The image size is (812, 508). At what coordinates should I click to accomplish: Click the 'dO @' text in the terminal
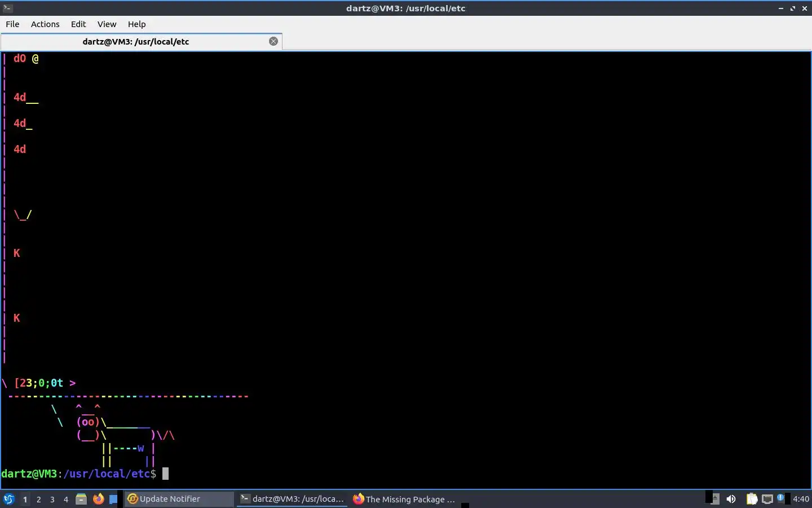26,59
